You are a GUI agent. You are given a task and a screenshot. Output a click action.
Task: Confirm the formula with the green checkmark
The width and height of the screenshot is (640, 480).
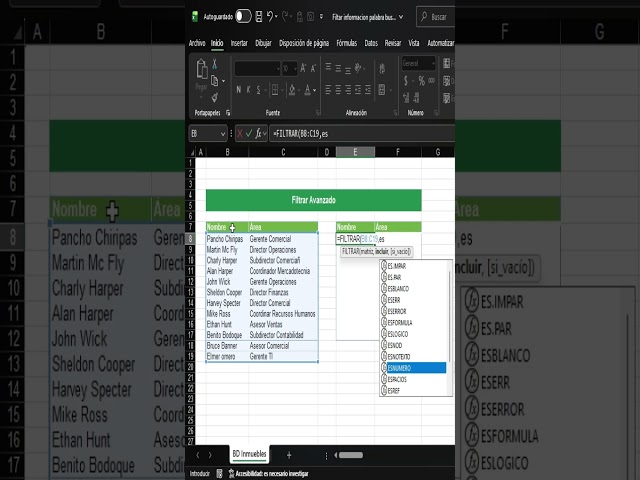pyautogui.click(x=249, y=133)
